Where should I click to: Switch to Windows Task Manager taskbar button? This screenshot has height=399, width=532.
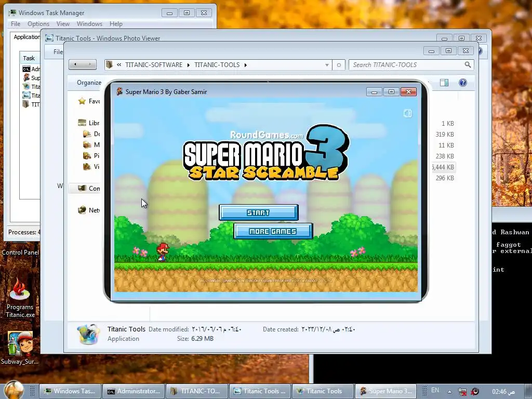[x=70, y=391]
